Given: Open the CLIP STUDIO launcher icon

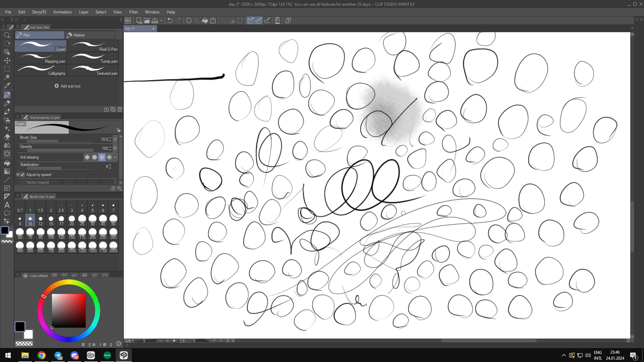Looking at the screenshot, I should click(128, 20).
